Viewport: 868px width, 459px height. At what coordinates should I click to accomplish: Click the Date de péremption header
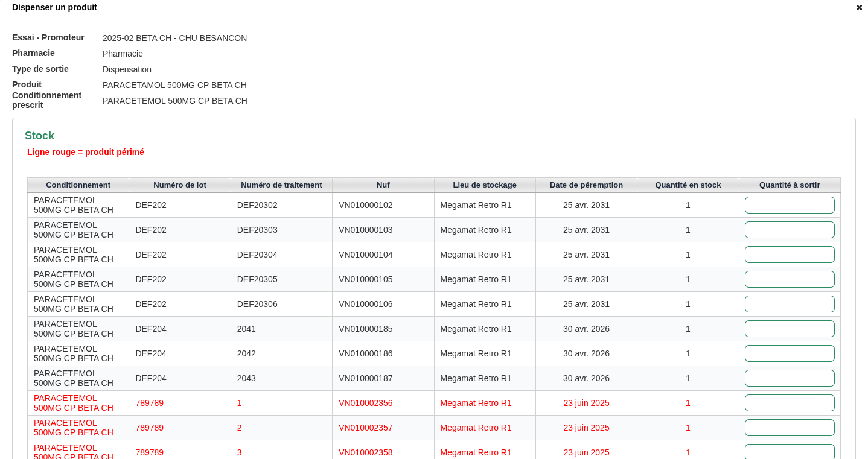586,185
